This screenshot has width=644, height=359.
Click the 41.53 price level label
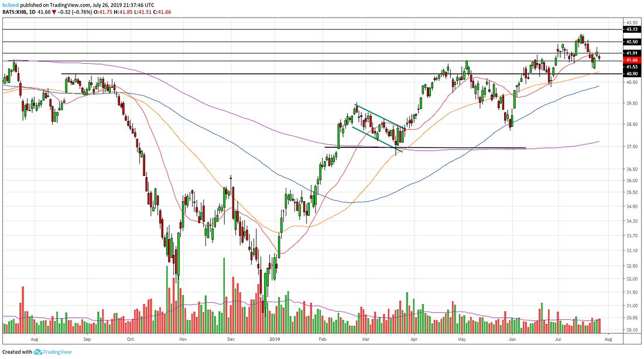[x=632, y=67]
